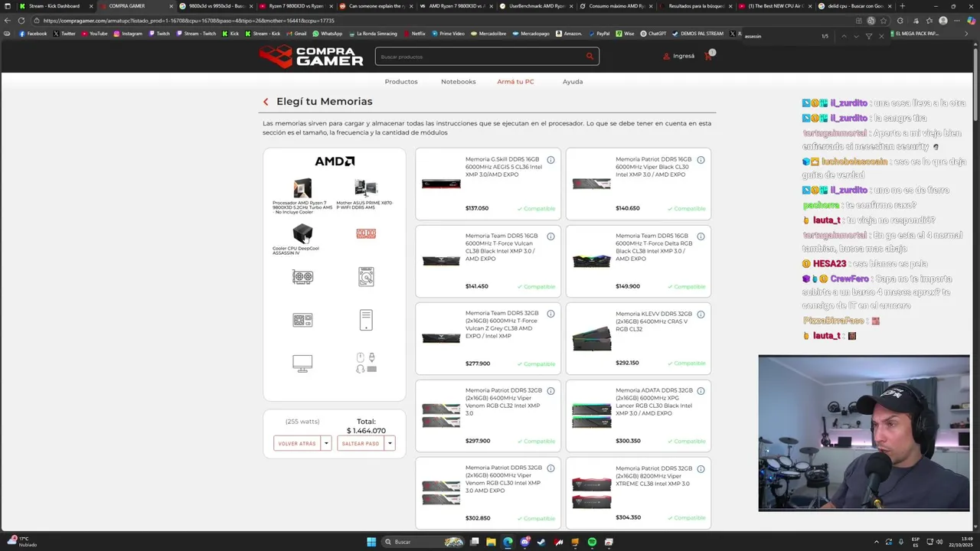Image resolution: width=980 pixels, height=551 pixels.
Task: Click the Compra Gamer logo
Action: point(311,56)
